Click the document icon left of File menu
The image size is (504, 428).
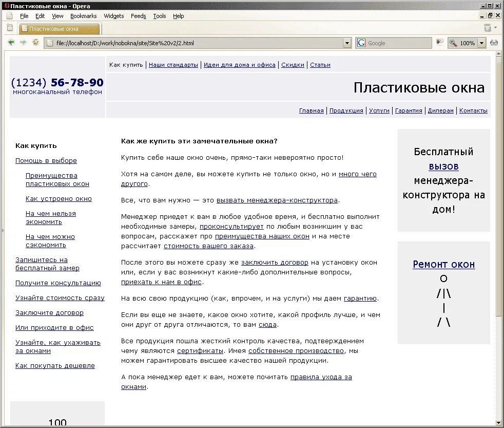(x=10, y=16)
